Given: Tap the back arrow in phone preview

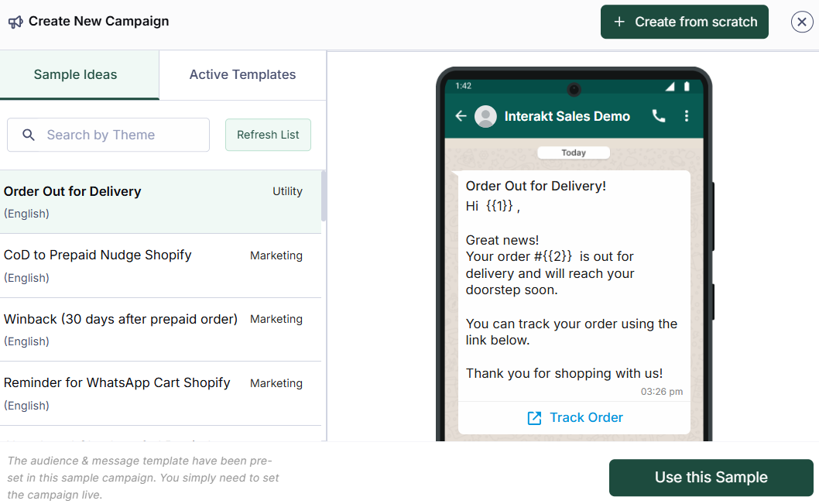Looking at the screenshot, I should click(461, 116).
